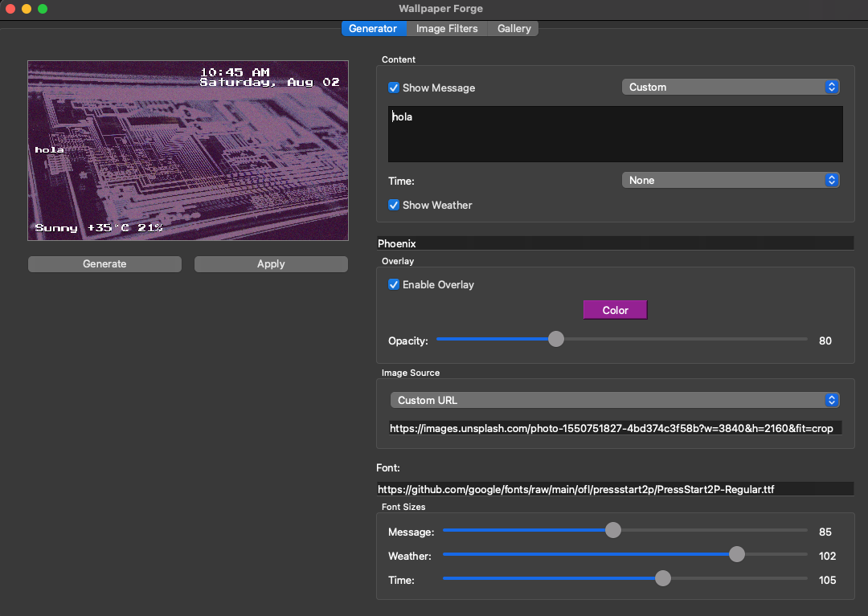Open the Time format dropdown set to None
This screenshot has height=616, width=868.
pos(731,180)
